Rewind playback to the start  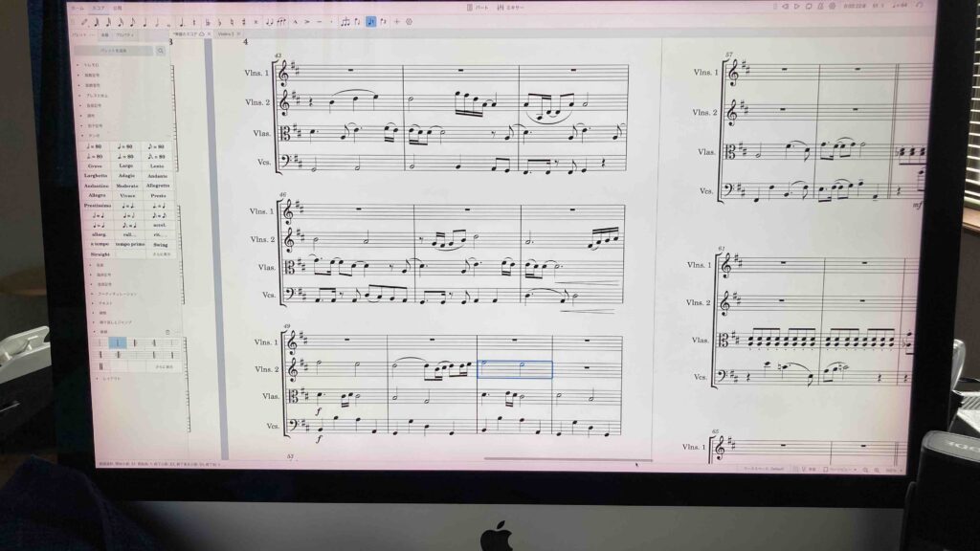786,7
